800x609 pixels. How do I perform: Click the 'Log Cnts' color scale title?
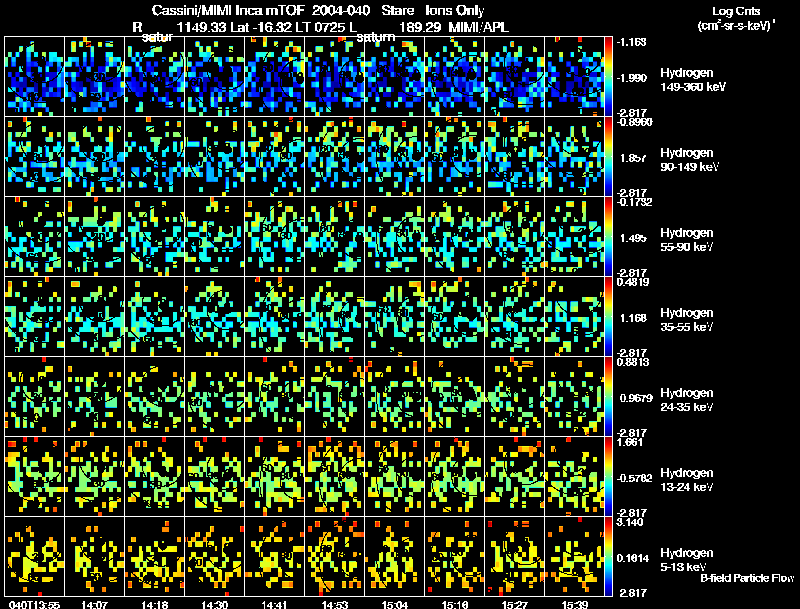pyautogui.click(x=736, y=11)
